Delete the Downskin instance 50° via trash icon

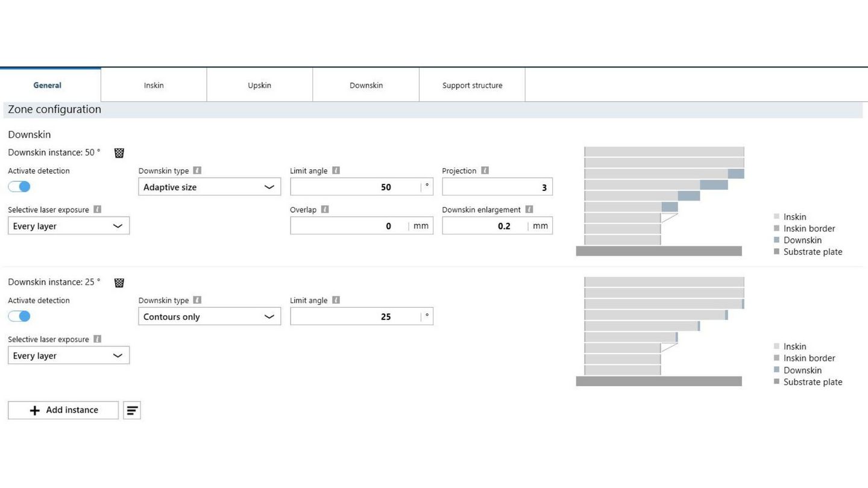coord(119,153)
